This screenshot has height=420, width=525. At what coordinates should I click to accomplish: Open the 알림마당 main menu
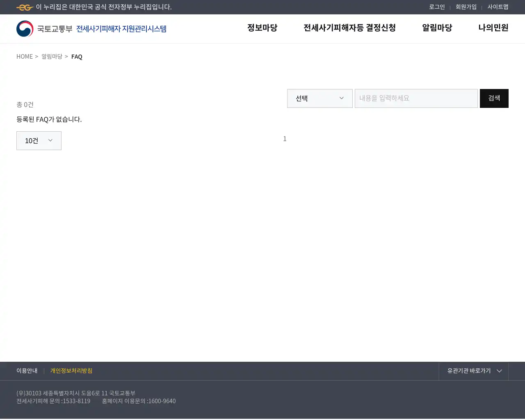437,28
